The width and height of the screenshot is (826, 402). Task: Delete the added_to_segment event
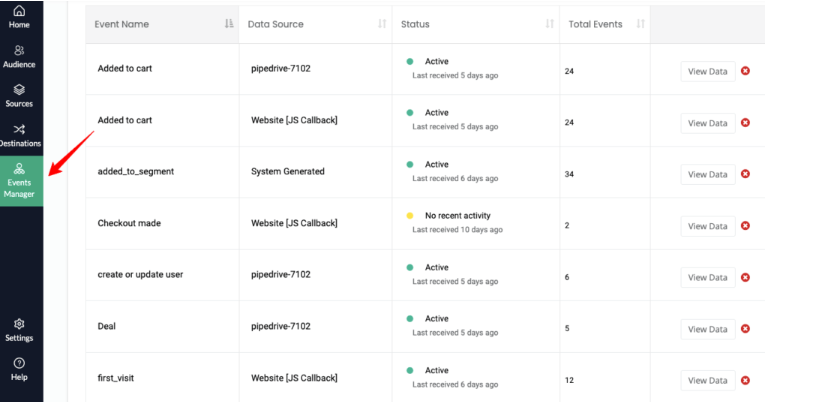point(745,174)
